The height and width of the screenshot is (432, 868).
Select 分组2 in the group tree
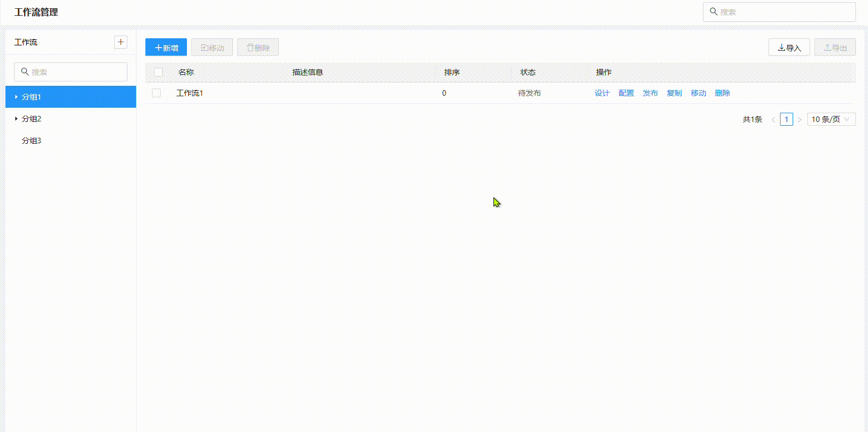point(32,119)
